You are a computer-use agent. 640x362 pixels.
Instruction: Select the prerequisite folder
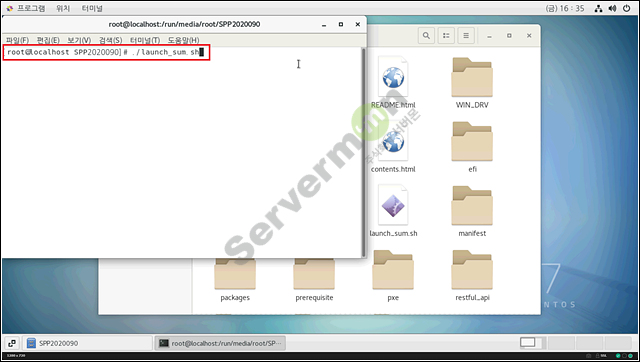(314, 280)
